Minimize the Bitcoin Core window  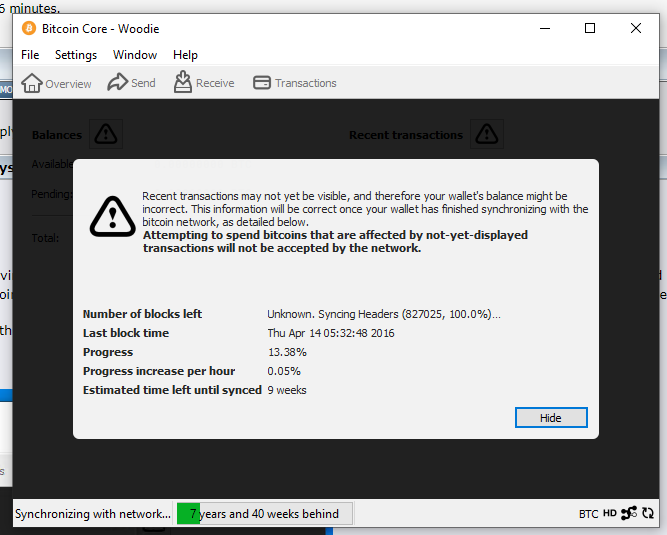pyautogui.click(x=545, y=28)
